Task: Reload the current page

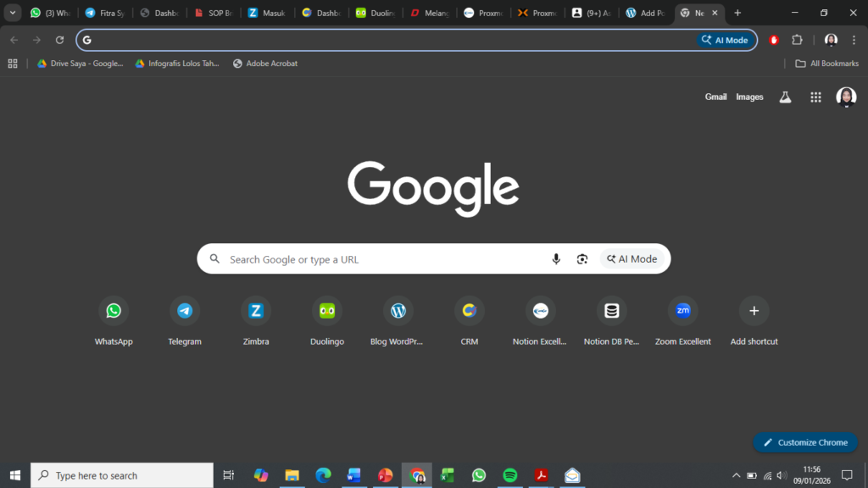Action: 59,40
